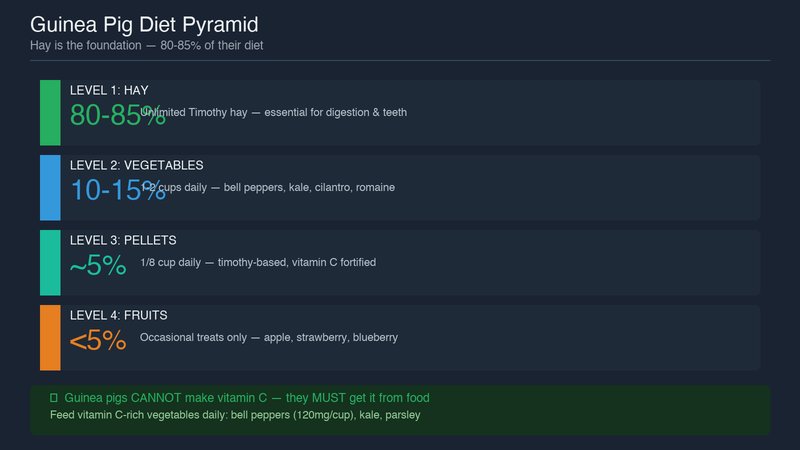Screen dimensions: 800x450
Task: Click the Unlimited Timothy hay description text
Action: 273,112
